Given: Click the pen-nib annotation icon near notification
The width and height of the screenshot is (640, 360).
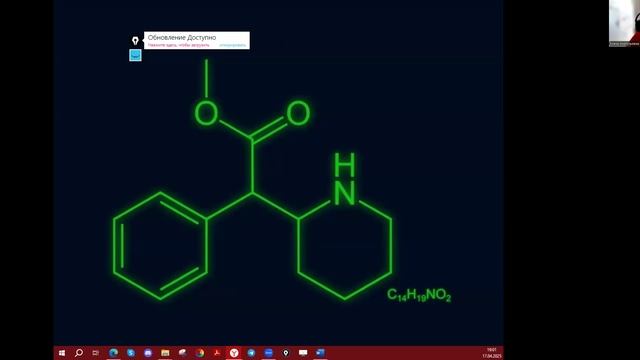Looking at the screenshot, I should (x=136, y=40).
